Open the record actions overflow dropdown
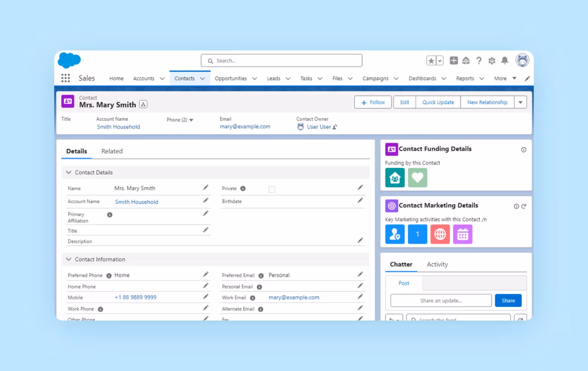588x371 pixels. 520,102
